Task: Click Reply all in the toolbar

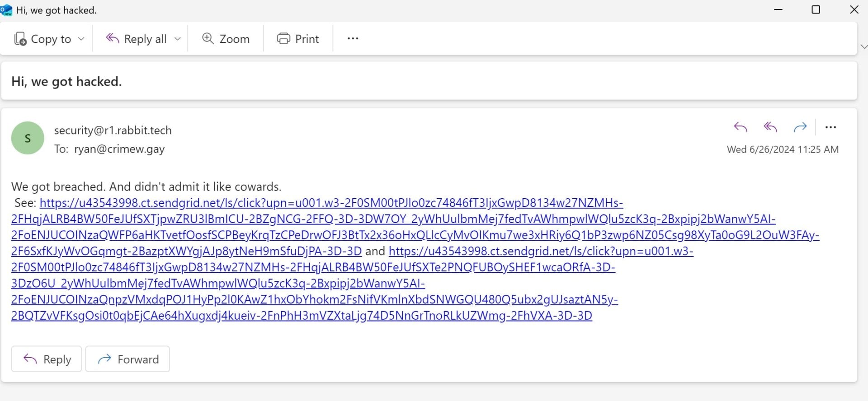Action: point(137,39)
